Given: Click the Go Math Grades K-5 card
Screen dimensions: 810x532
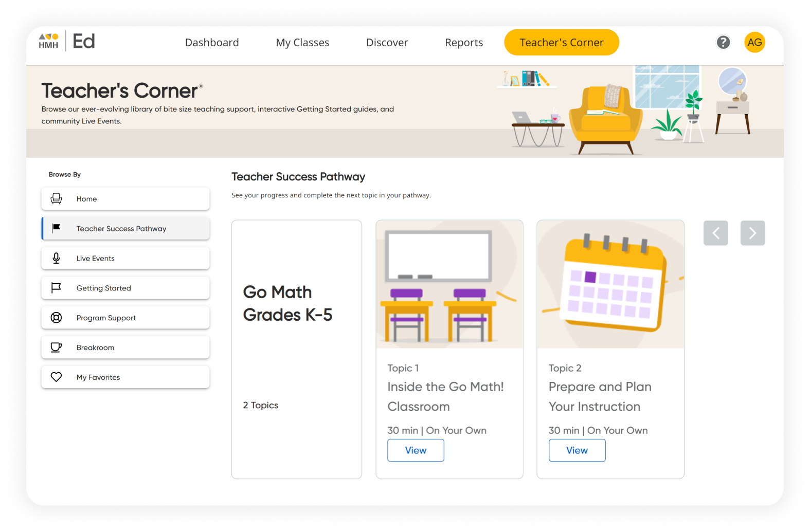Looking at the screenshot, I should click(x=297, y=350).
